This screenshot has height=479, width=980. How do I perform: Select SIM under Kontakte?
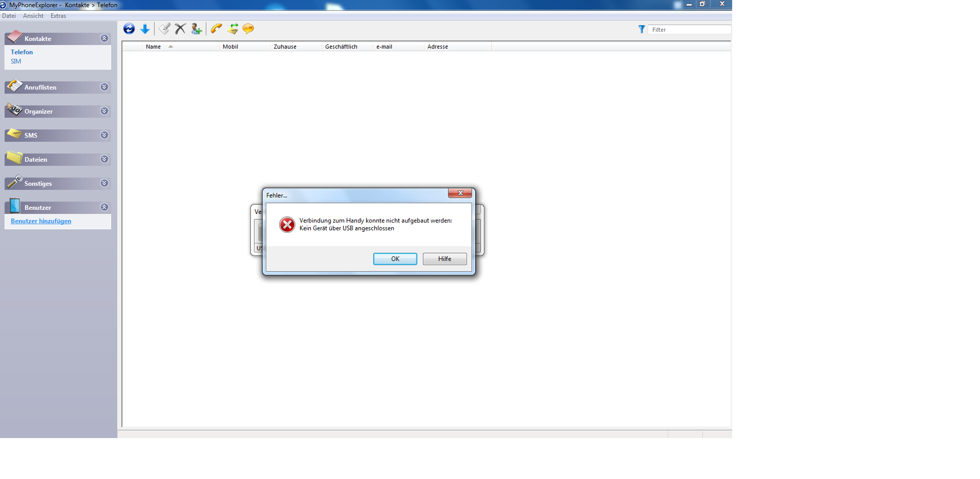[16, 61]
